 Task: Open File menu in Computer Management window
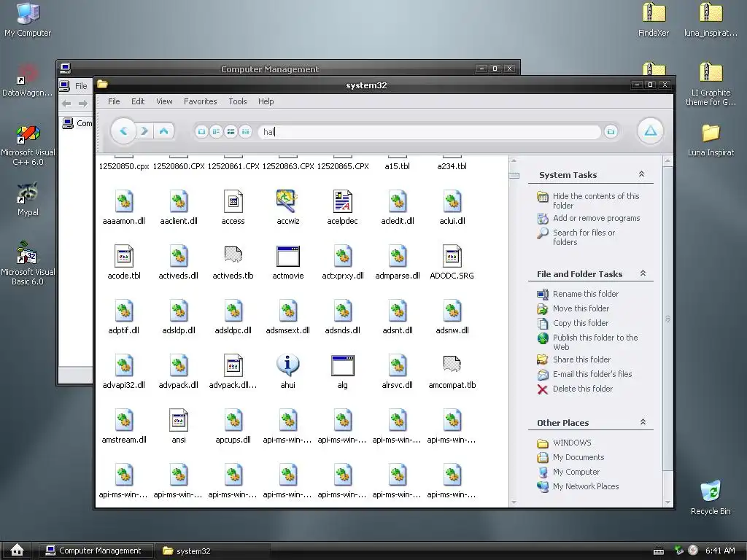(x=81, y=86)
